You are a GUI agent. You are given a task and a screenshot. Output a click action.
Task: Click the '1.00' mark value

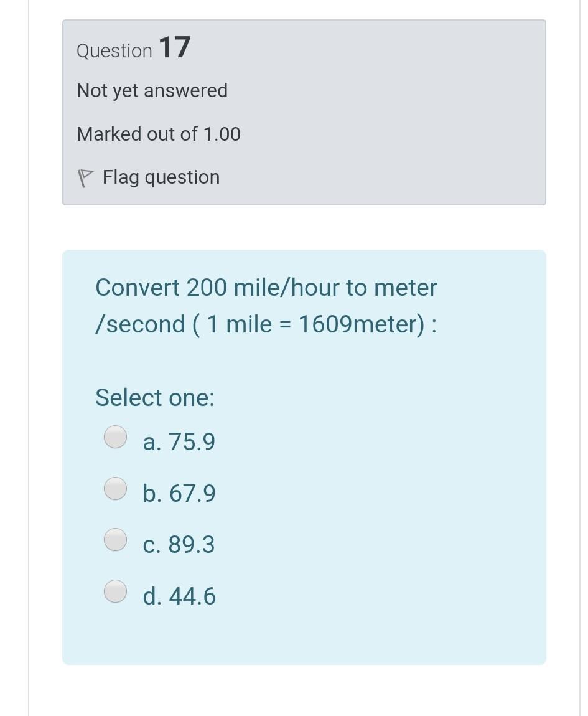tap(222, 134)
